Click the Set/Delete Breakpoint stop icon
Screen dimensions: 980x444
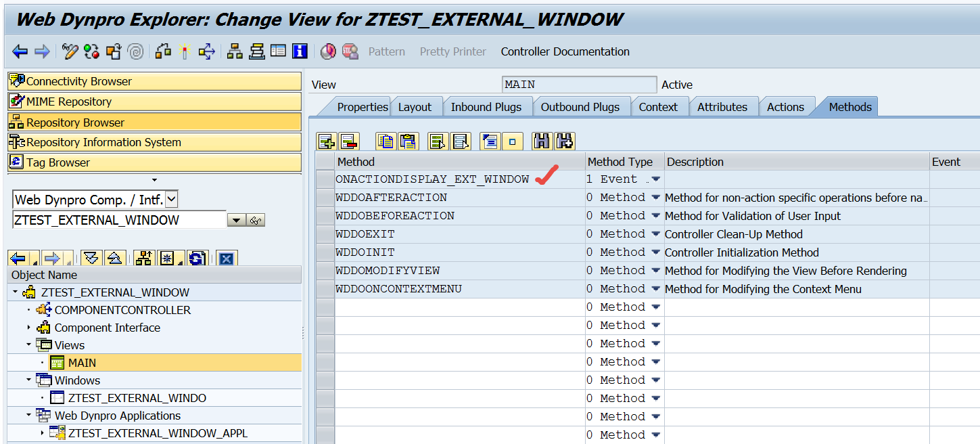tap(350, 51)
